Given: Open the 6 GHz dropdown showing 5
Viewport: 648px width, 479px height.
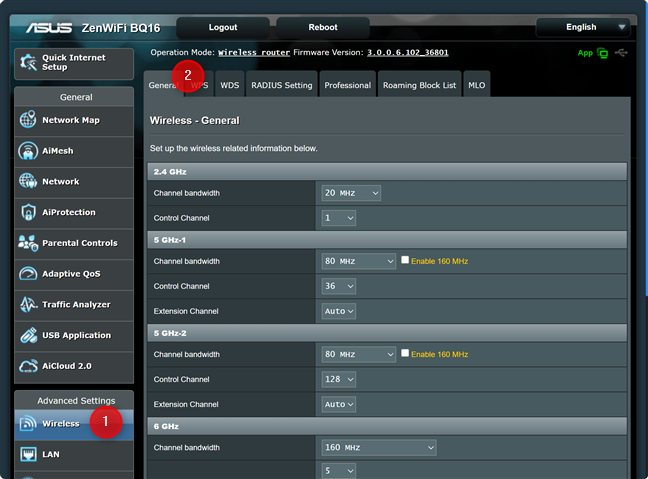Looking at the screenshot, I should (x=338, y=471).
